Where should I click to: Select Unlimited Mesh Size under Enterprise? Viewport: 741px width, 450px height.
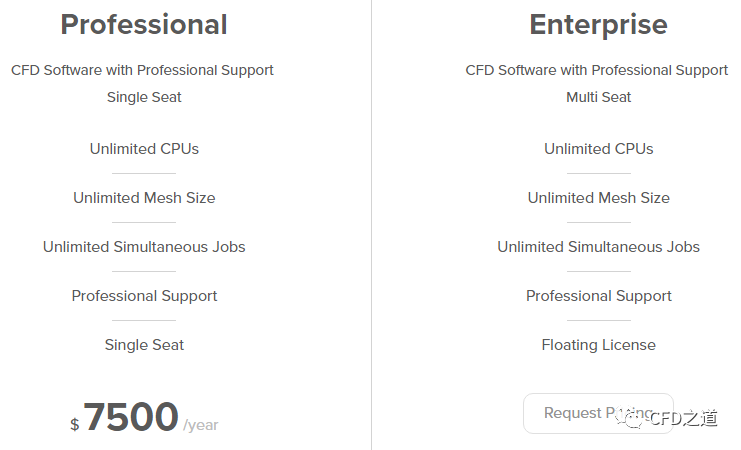pos(598,198)
